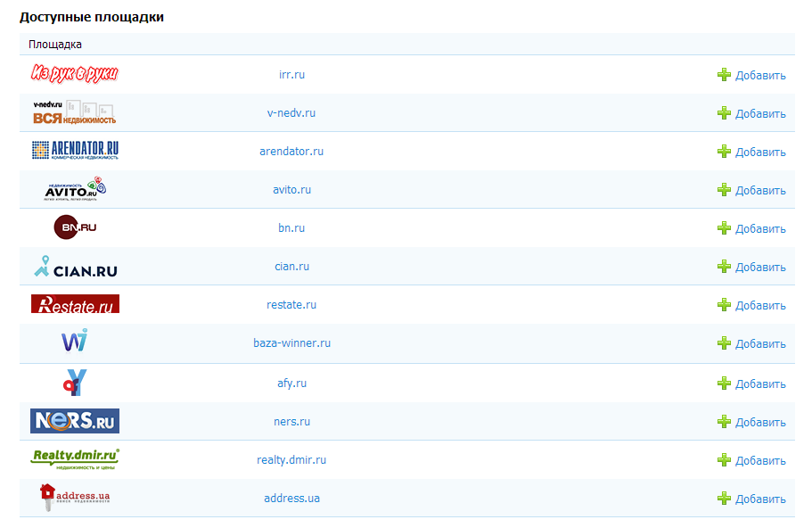Click Добавить text for arendator.ru
812x528 pixels.
pos(760,153)
